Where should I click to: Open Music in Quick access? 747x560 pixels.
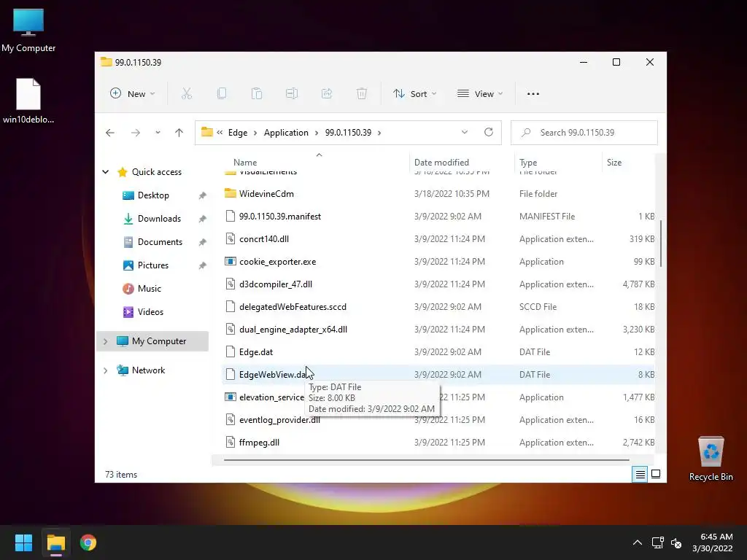(149, 289)
